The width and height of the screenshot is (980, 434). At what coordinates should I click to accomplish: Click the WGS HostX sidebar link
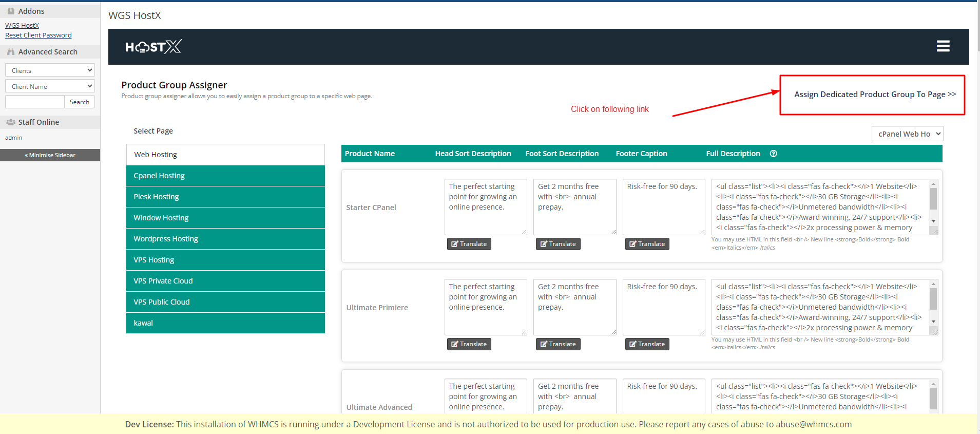coord(22,25)
